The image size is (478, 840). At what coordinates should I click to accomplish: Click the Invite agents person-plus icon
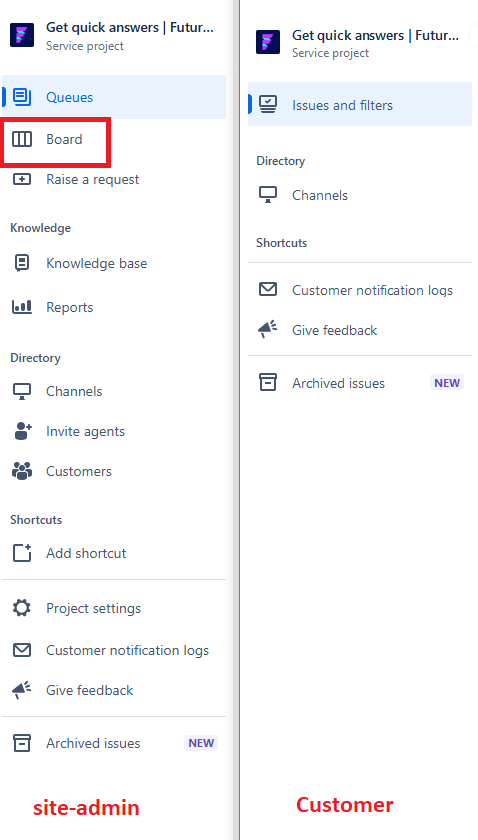click(22, 431)
